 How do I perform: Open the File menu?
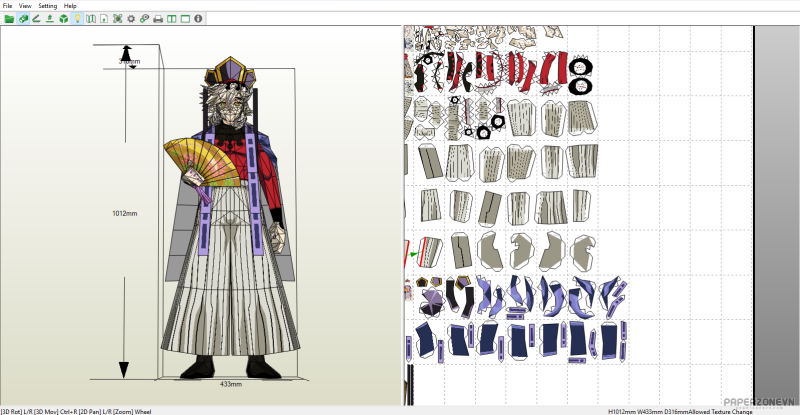[x=7, y=5]
